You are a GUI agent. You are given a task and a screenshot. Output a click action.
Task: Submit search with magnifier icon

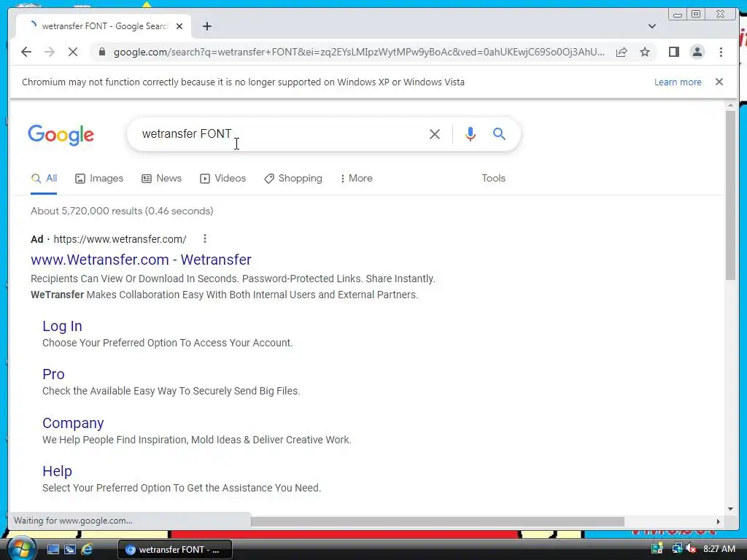[499, 134]
